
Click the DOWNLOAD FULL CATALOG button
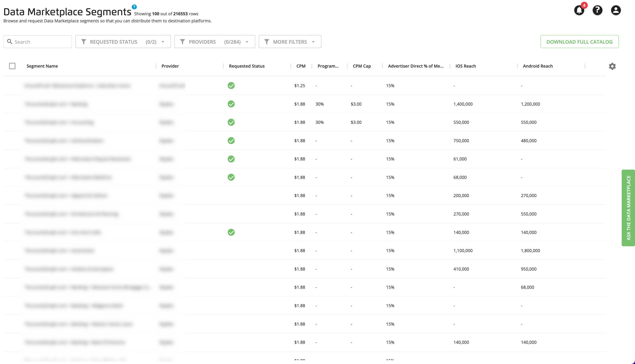tap(579, 41)
